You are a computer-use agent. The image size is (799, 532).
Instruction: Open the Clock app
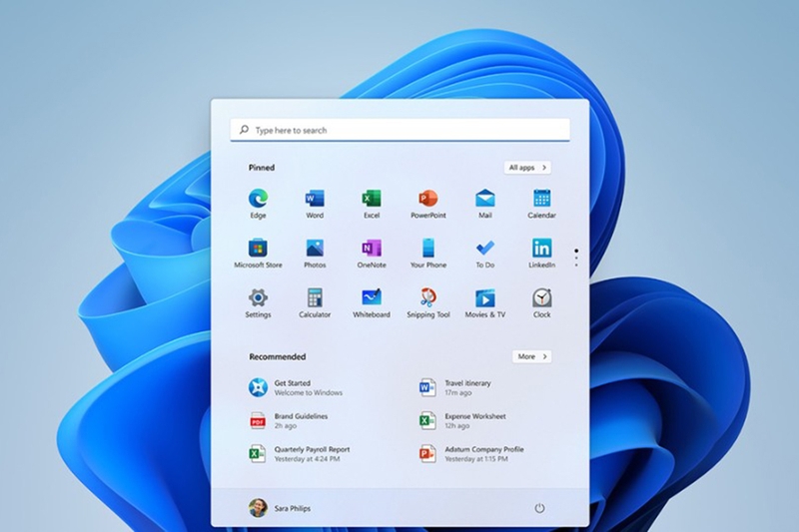541,302
